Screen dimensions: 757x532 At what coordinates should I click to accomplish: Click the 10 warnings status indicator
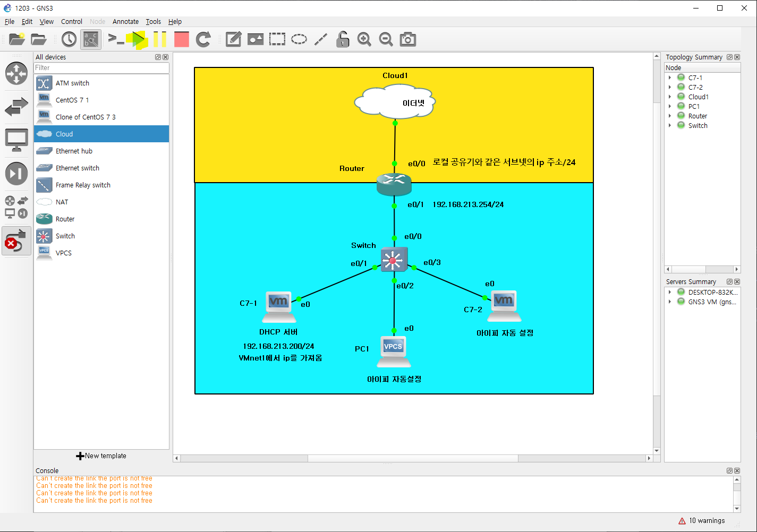(702, 521)
